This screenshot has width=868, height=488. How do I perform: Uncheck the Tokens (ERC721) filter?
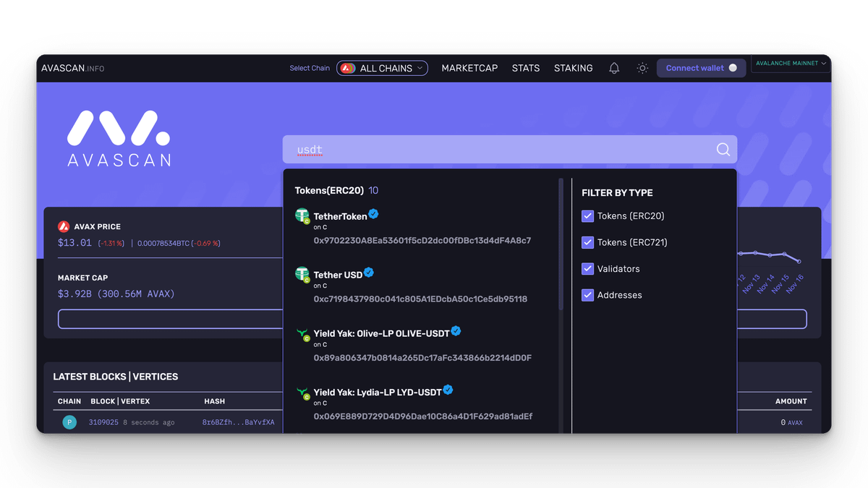pyautogui.click(x=587, y=242)
